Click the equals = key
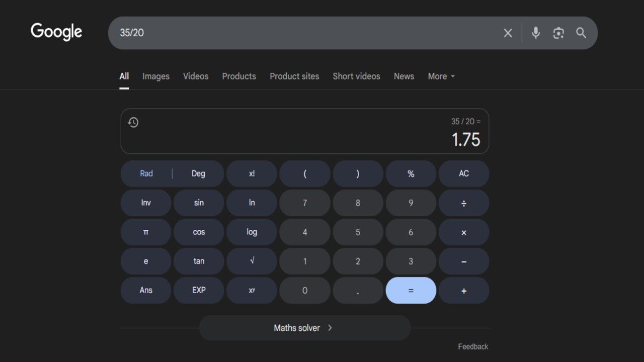 [x=411, y=290]
